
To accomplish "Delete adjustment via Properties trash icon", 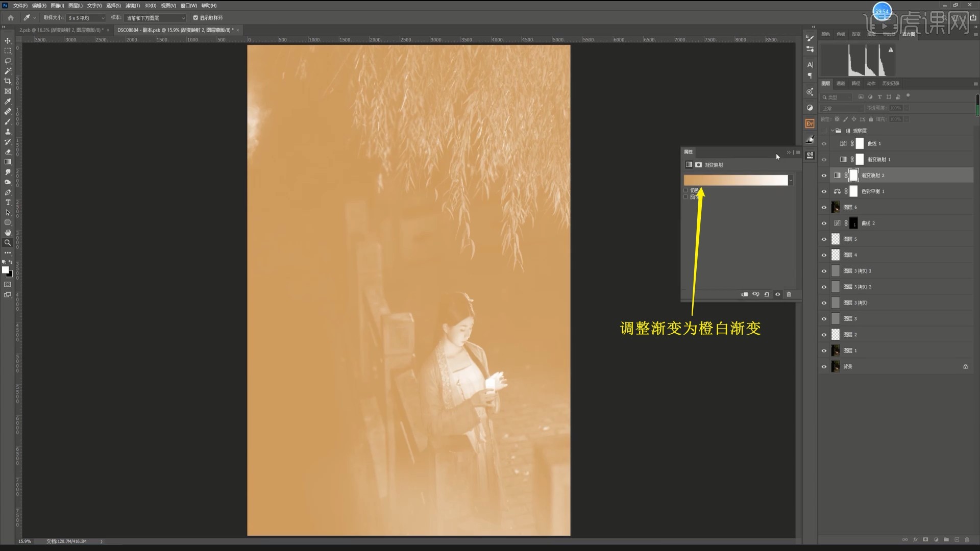I will click(x=789, y=294).
